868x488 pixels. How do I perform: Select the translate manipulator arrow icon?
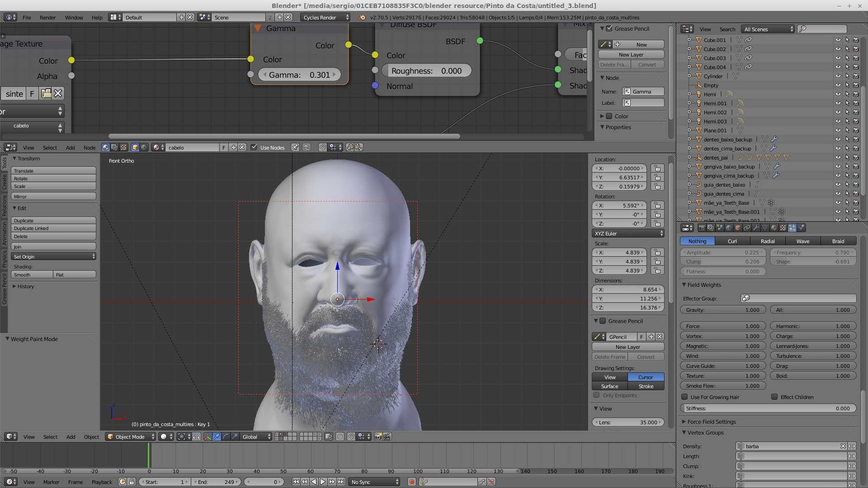coord(217,436)
